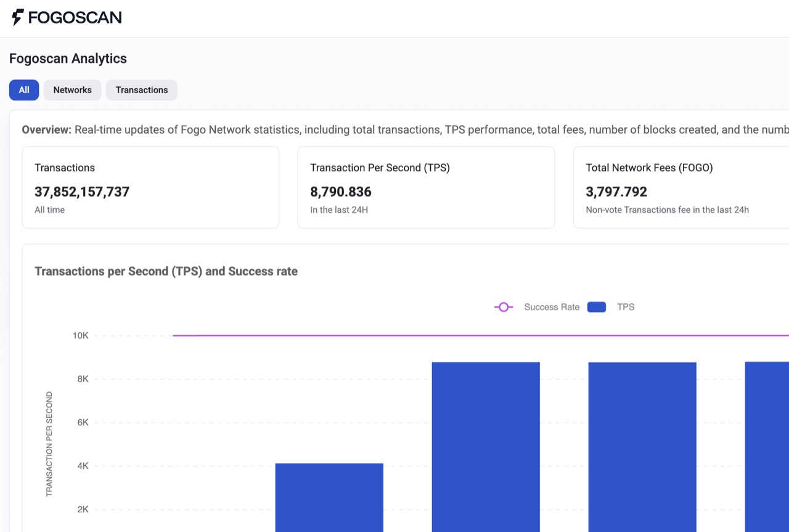Click the 3,797.792 network fees value
This screenshot has height=532, width=789.
[616, 192]
